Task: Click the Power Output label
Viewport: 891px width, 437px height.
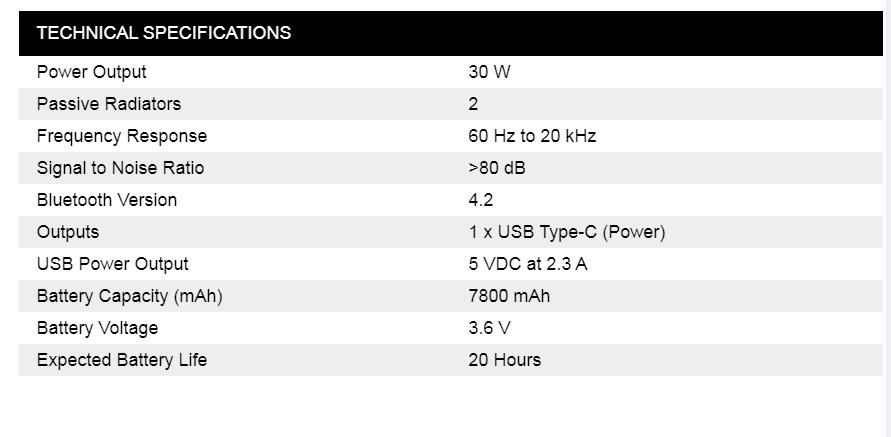Action: [x=92, y=72]
